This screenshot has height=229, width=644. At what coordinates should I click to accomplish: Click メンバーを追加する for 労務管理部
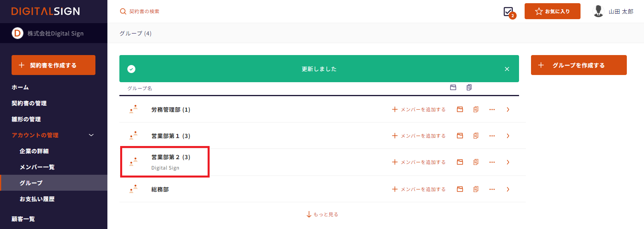(x=419, y=109)
